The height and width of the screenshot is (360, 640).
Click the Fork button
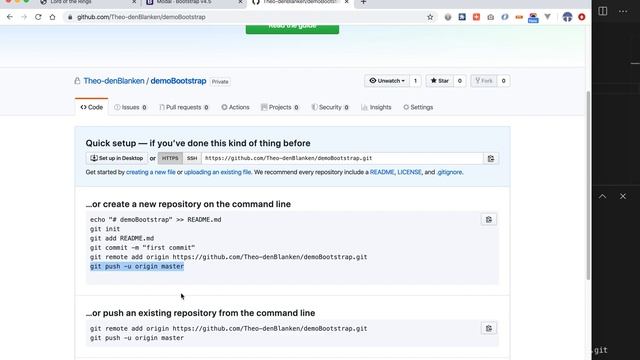tap(484, 81)
